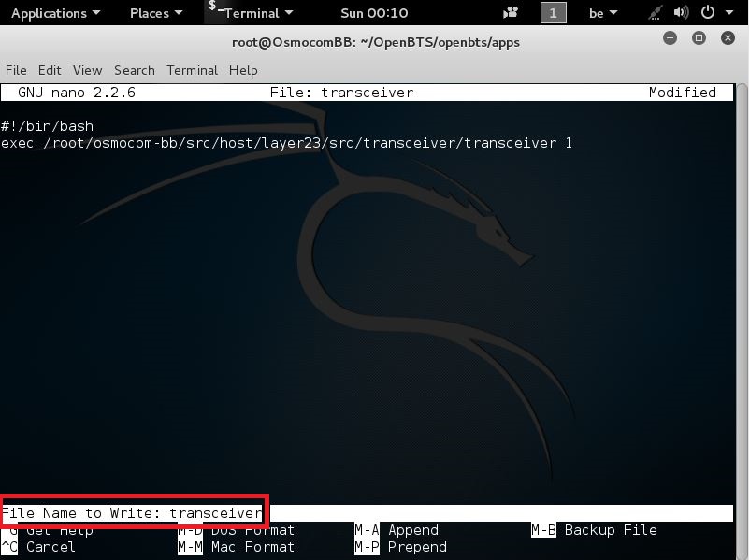
Task: Click the 'M-P Prepend' shortcut
Action: click(x=400, y=547)
